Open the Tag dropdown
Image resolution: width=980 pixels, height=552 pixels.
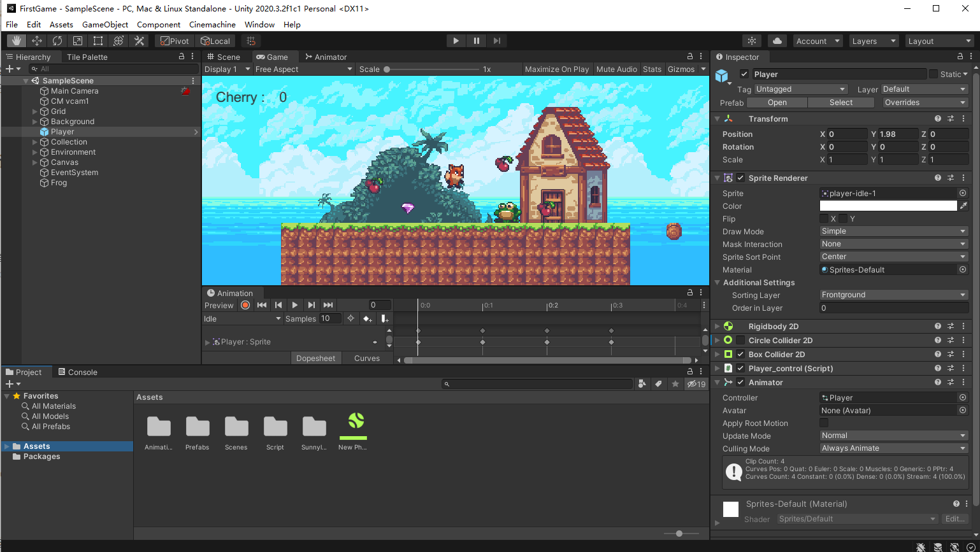coord(801,89)
